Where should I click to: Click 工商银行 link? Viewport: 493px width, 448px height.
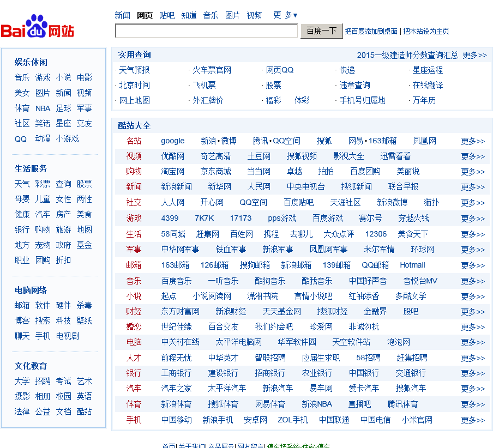176,373
